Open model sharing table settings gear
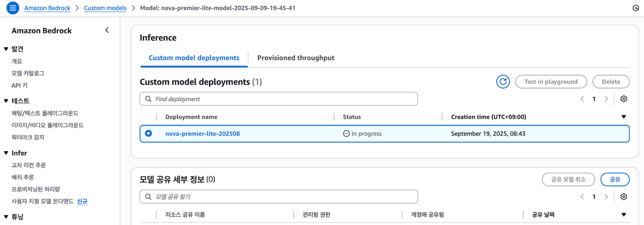The image size is (644, 225). coord(623,197)
